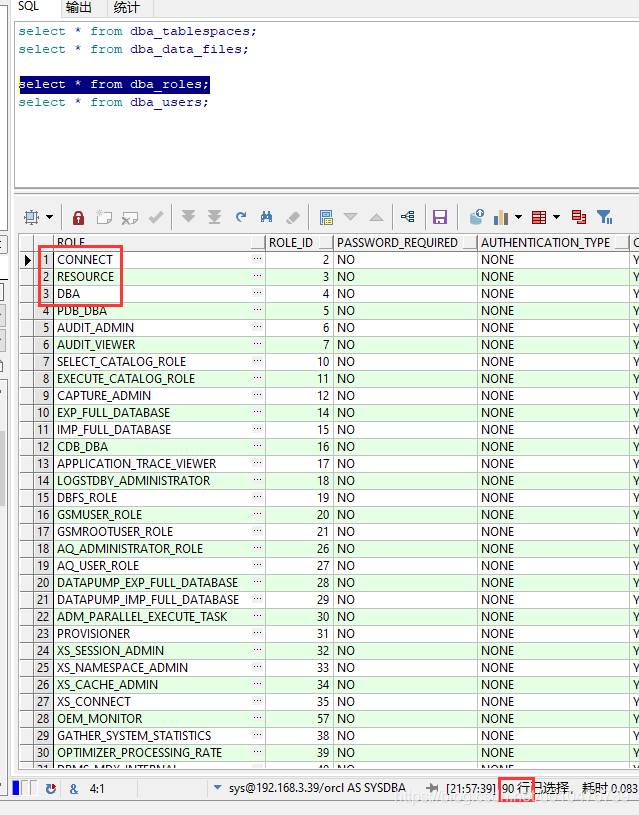Select the PDB_DBA role cell

click(159, 311)
